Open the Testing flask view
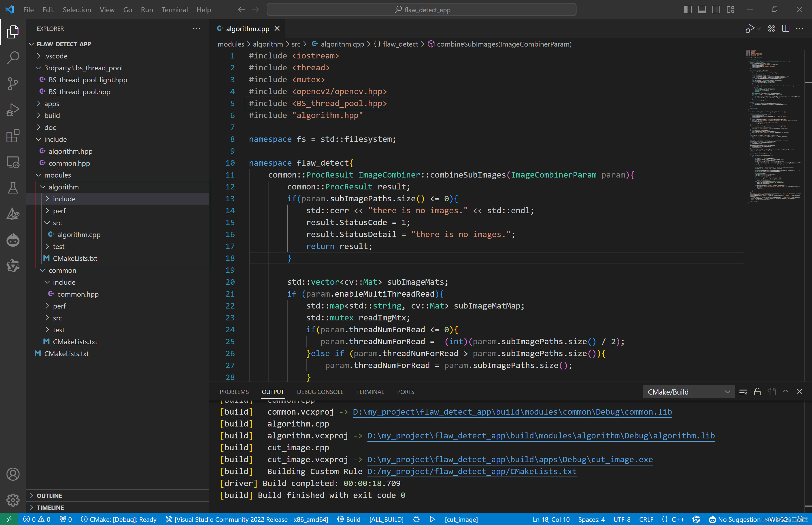 (13, 188)
